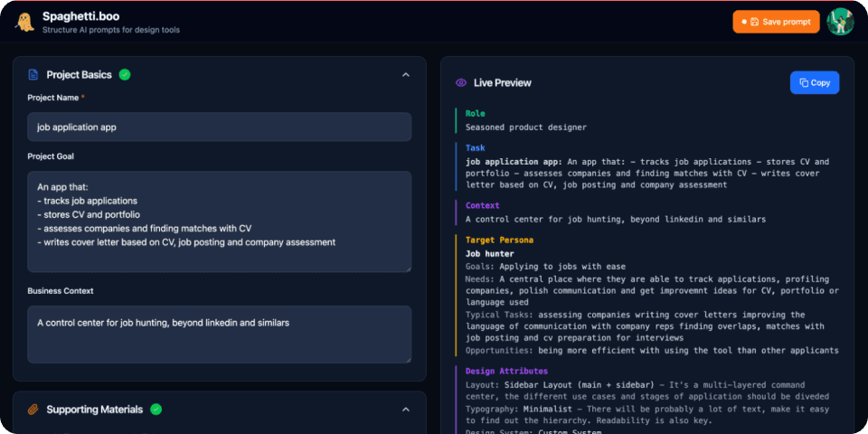Screen dimensions: 868x434
Task: Click the Supporting Materials heading
Action: 95,410
